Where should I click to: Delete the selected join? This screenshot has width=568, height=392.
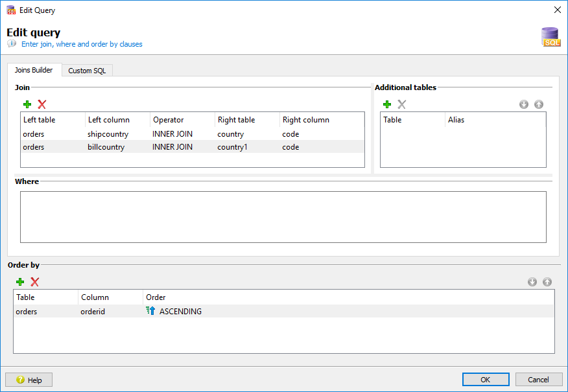click(x=41, y=104)
